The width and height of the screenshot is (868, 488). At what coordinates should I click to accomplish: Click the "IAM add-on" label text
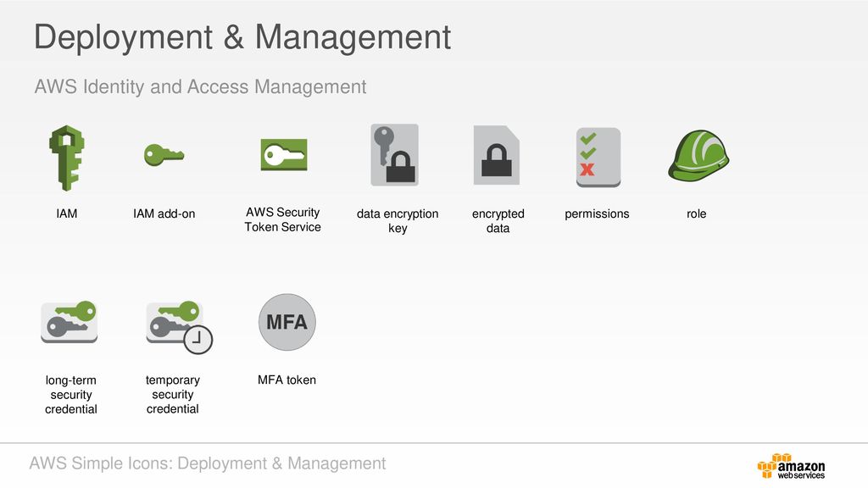pyautogui.click(x=164, y=213)
